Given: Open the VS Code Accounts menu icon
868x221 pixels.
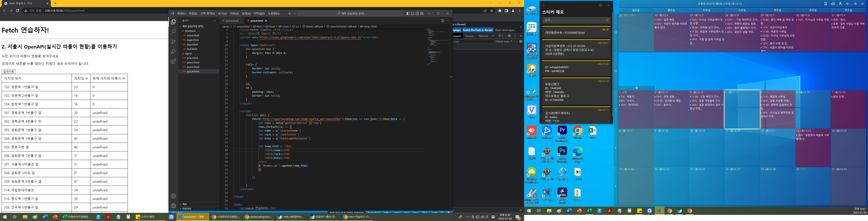Looking at the screenshot, I should coord(173,196).
